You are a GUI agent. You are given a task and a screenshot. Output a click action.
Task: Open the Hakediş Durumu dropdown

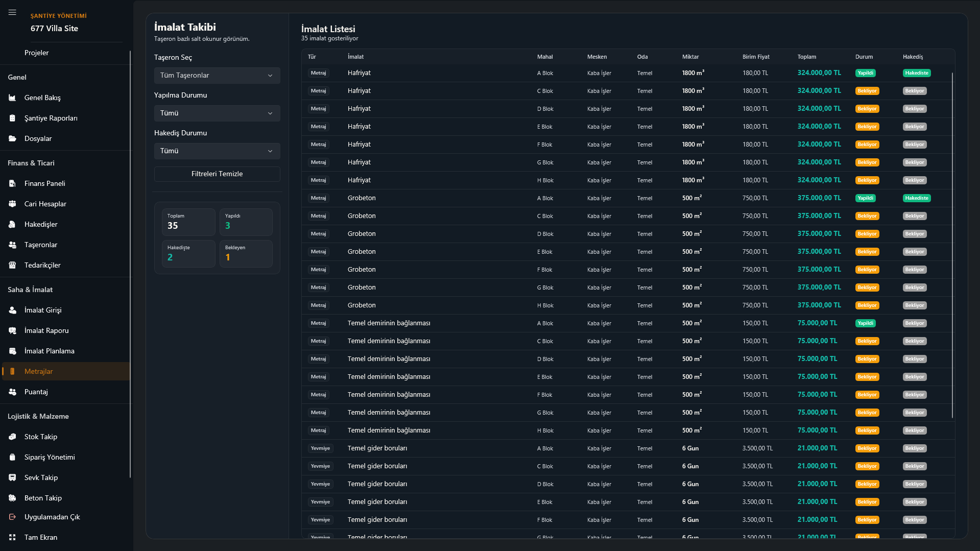tap(217, 151)
